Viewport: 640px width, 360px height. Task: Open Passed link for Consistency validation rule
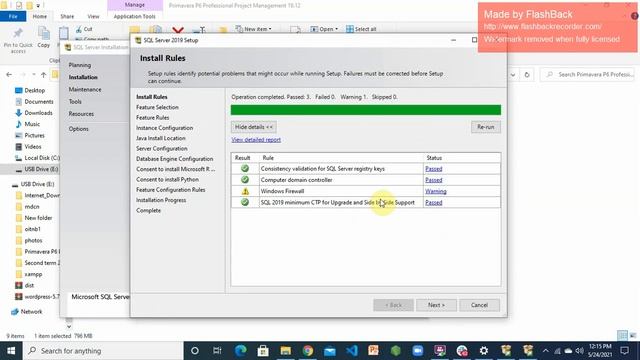(x=433, y=169)
